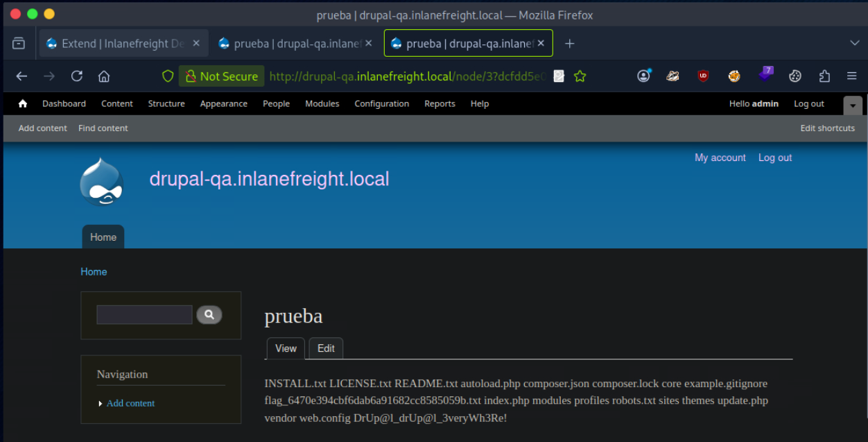Open the Firefox hamburger application menu
Image resolution: width=868 pixels, height=442 pixels.
pyautogui.click(x=852, y=76)
